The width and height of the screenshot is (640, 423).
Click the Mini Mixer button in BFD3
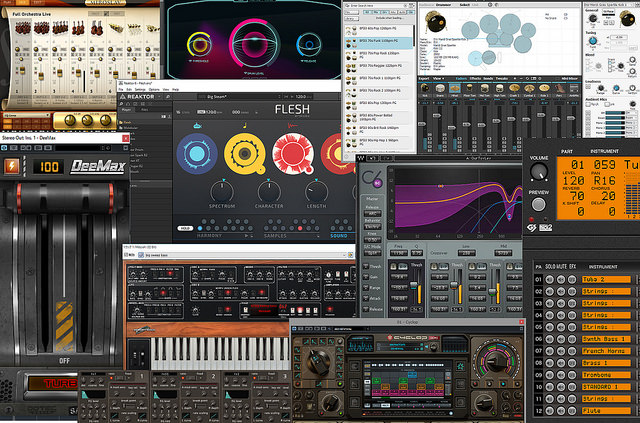tap(570, 78)
